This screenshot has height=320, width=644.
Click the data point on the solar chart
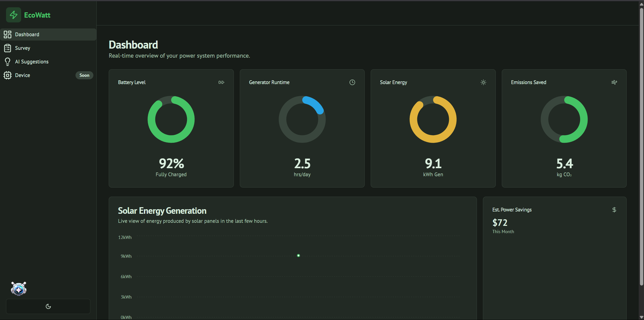click(298, 256)
